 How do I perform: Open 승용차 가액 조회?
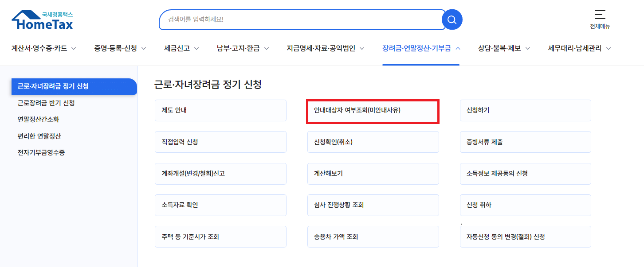[x=373, y=236]
